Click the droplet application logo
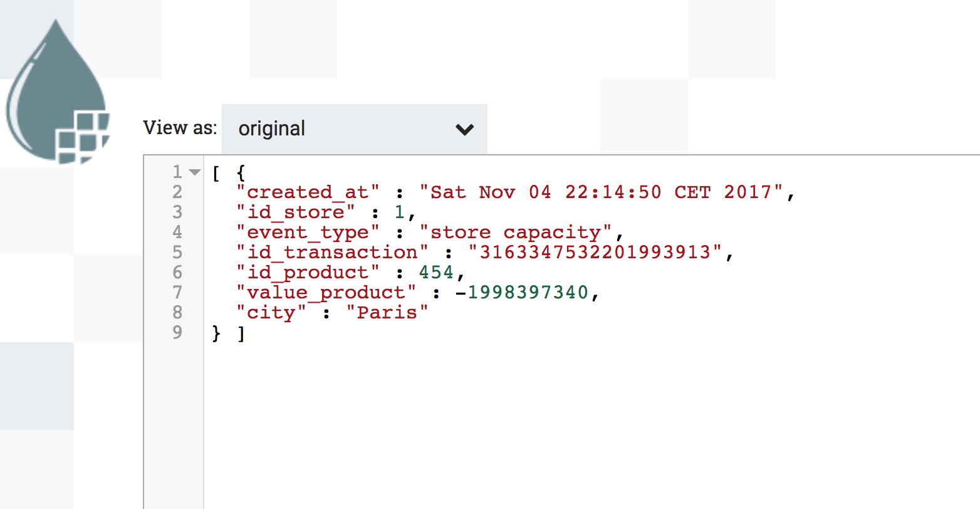 [56, 88]
